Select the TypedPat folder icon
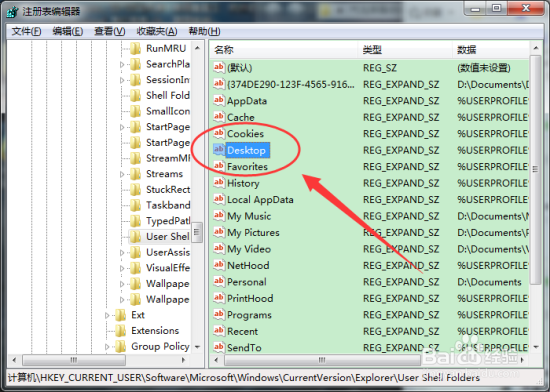 tap(135, 221)
